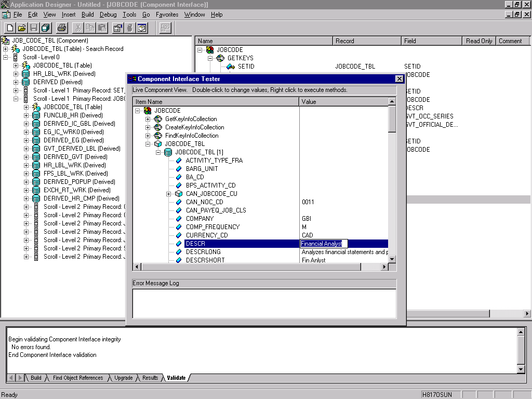Expand DERIVED (Derived) under Level 0
532x399 pixels.
point(16,82)
